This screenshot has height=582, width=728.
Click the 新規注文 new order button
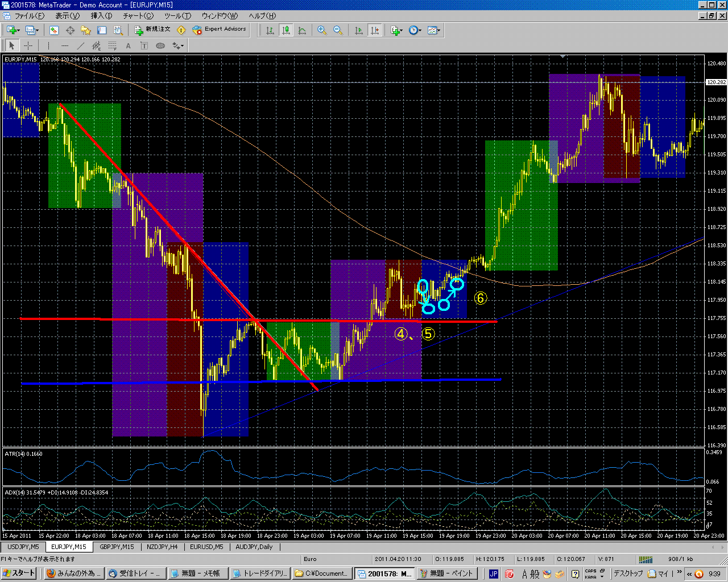pos(152,30)
